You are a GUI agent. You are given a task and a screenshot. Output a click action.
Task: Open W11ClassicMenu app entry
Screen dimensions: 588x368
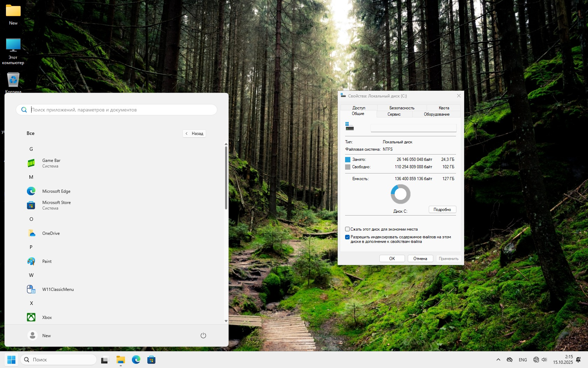pos(58,289)
